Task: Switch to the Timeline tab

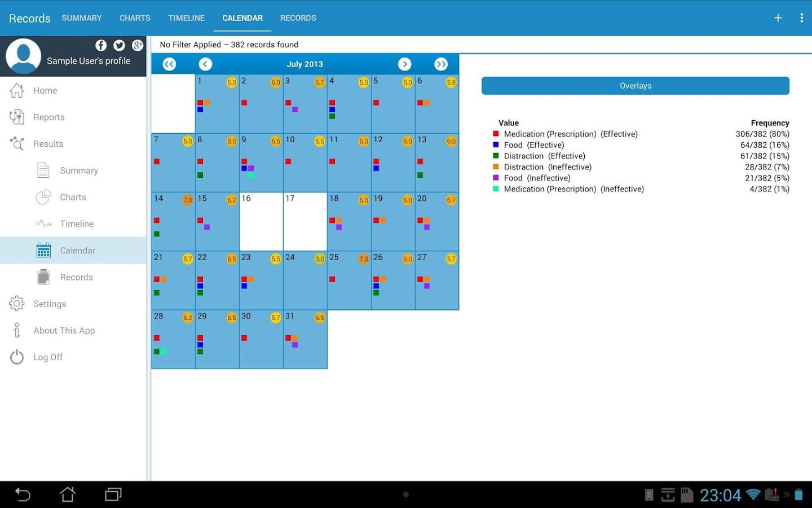Action: [x=186, y=18]
